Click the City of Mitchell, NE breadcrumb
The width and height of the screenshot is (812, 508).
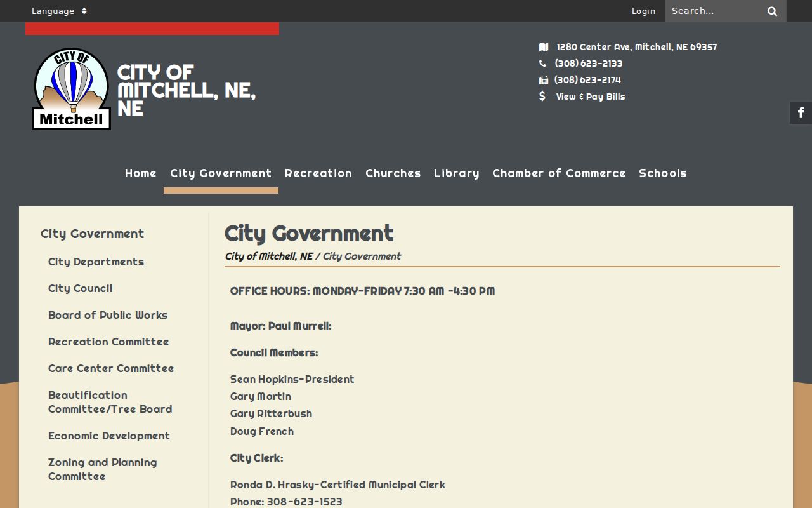click(x=269, y=257)
